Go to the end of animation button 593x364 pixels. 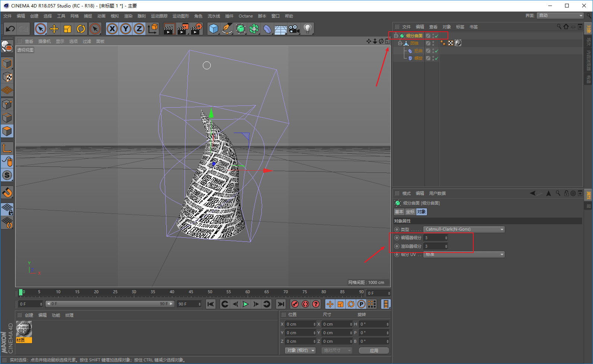(281, 304)
